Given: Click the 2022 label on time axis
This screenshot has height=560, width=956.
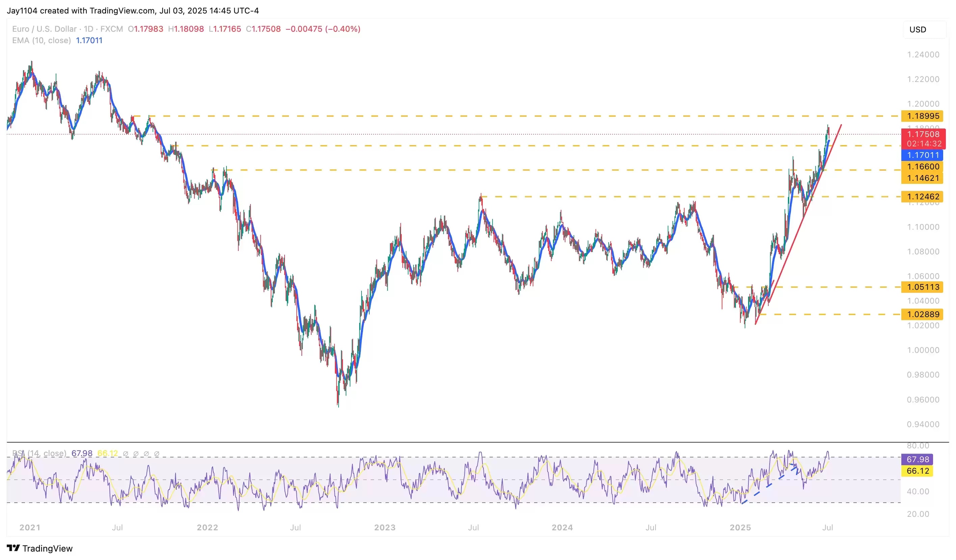Looking at the screenshot, I should [x=208, y=527].
